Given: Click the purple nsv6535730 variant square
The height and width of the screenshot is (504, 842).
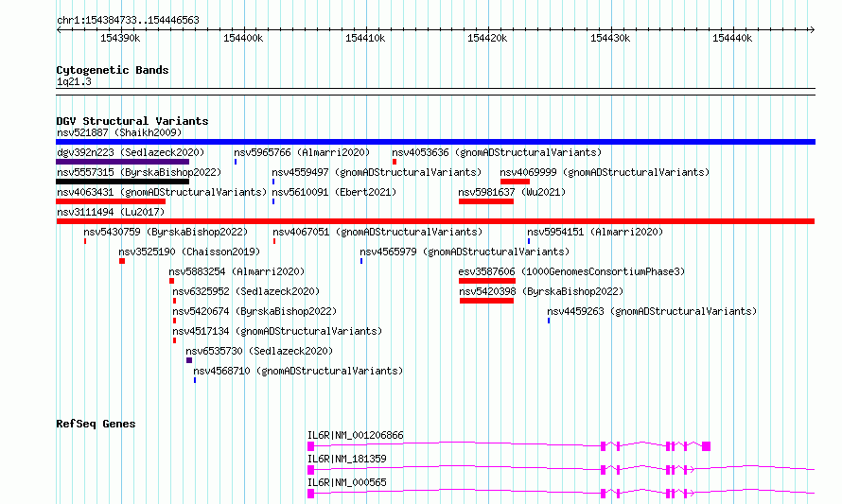Looking at the screenshot, I should click(189, 360).
